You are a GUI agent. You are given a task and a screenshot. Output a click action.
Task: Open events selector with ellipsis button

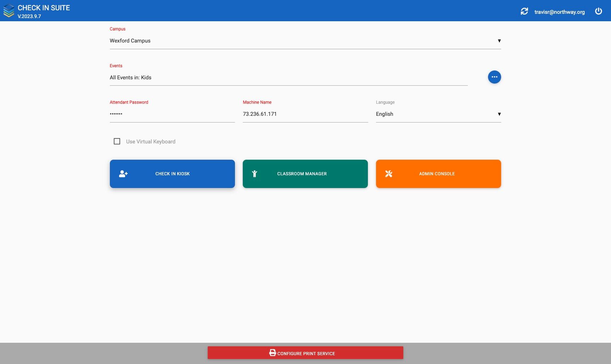(494, 77)
